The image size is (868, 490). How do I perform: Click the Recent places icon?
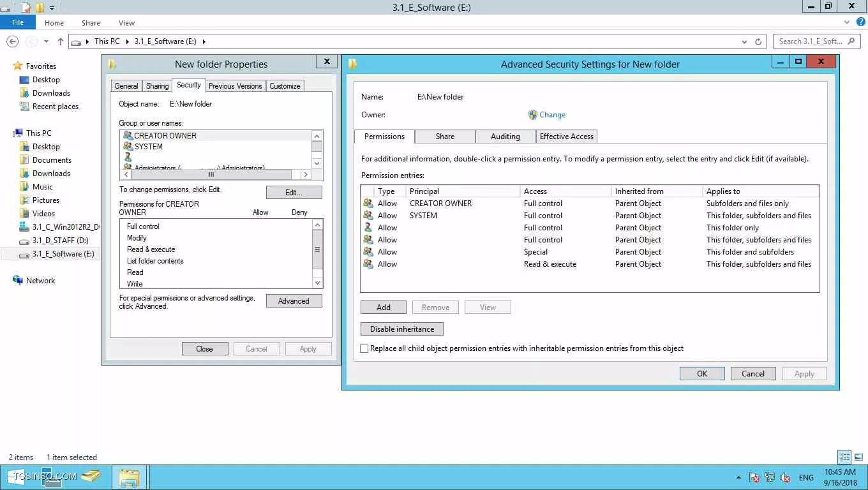click(x=24, y=107)
